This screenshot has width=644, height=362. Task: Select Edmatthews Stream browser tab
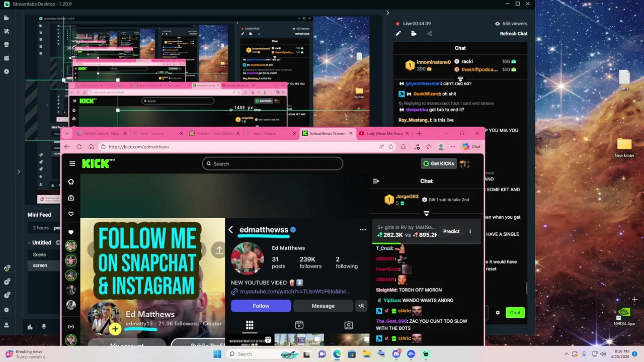coord(328,133)
